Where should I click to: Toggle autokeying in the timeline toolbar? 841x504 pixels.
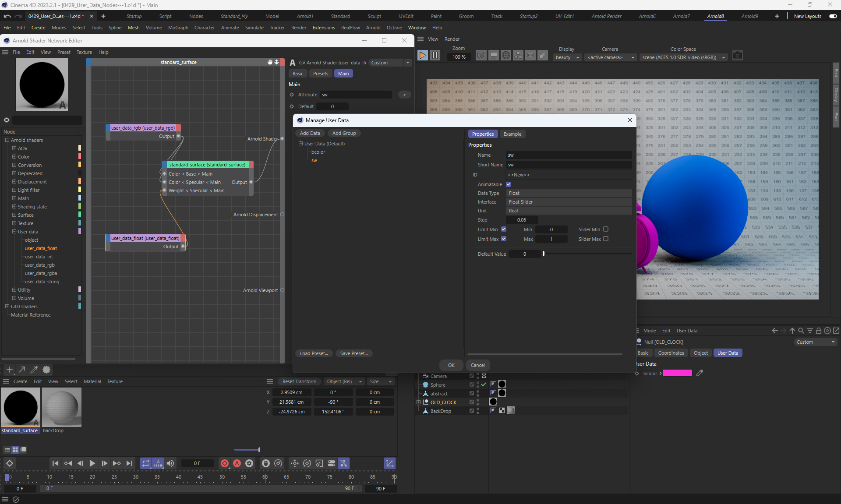(x=237, y=463)
